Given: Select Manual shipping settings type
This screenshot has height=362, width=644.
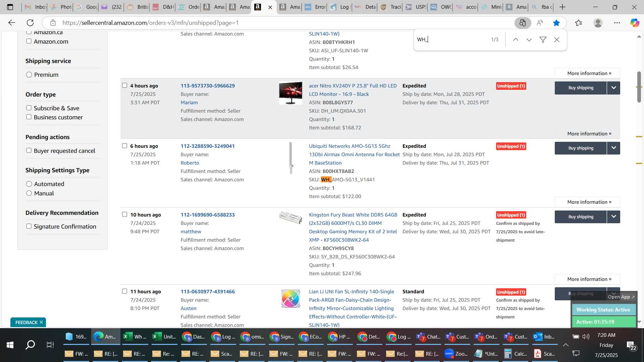Looking at the screenshot, I should [x=29, y=193].
